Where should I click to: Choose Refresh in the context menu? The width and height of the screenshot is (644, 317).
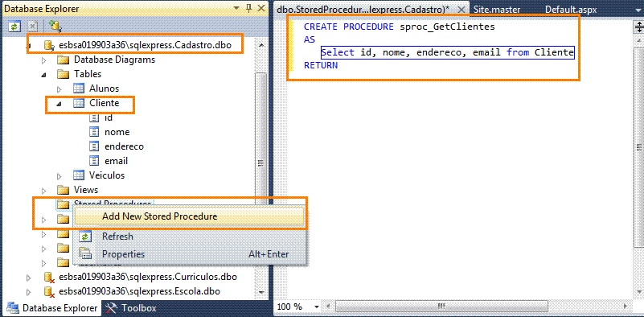pyautogui.click(x=189, y=237)
